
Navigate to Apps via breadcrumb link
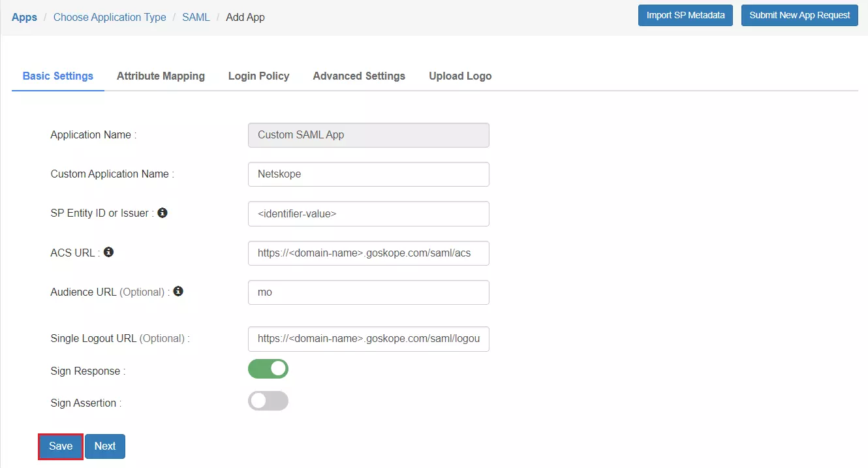(24, 17)
